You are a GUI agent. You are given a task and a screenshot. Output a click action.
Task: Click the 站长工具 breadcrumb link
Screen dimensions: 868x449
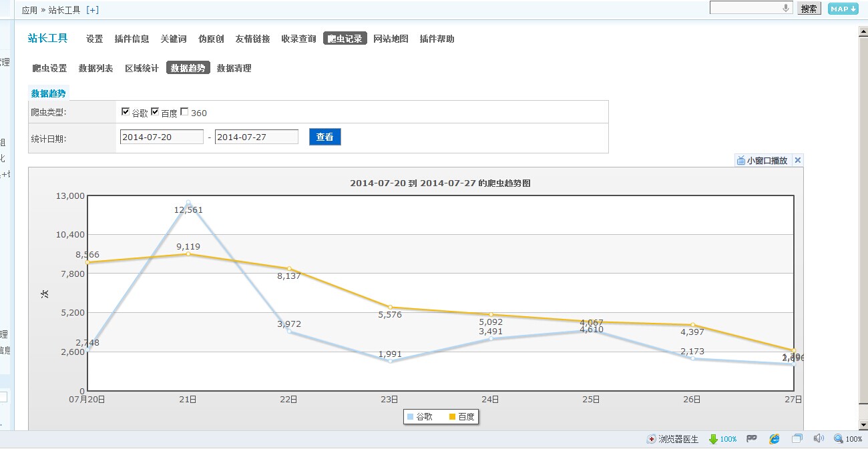coord(64,10)
